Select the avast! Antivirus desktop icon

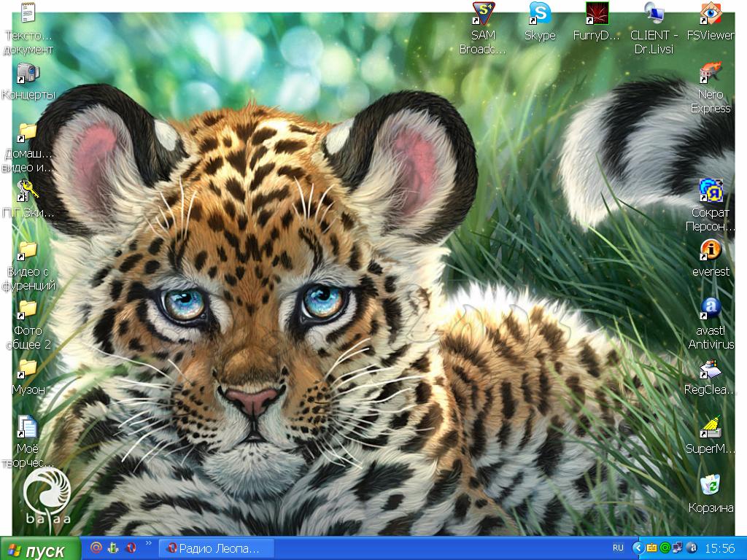pos(710,308)
